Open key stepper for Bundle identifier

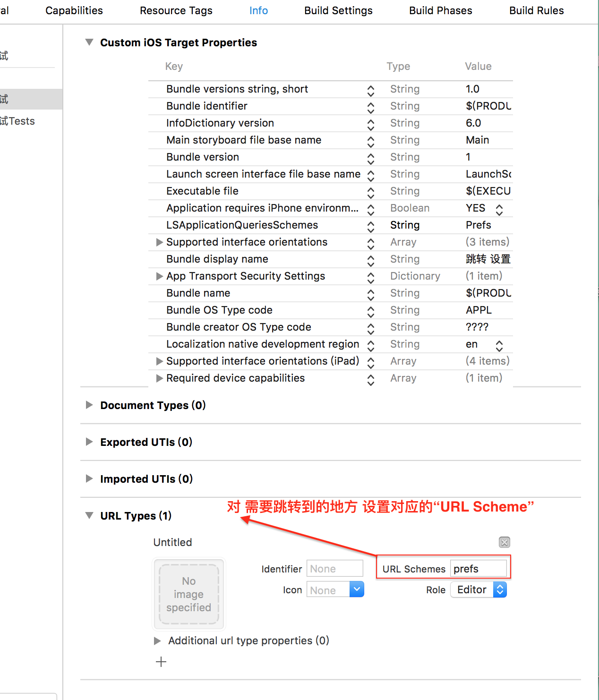(371, 108)
